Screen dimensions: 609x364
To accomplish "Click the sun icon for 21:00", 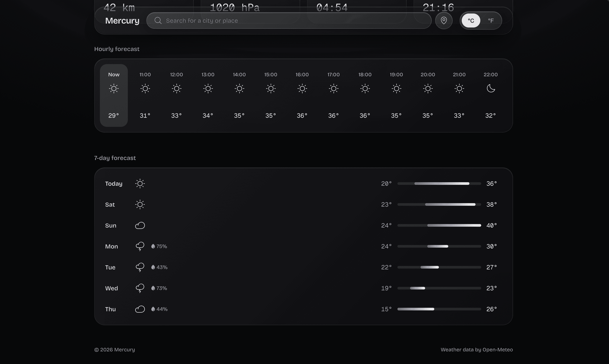I will 459,88.
